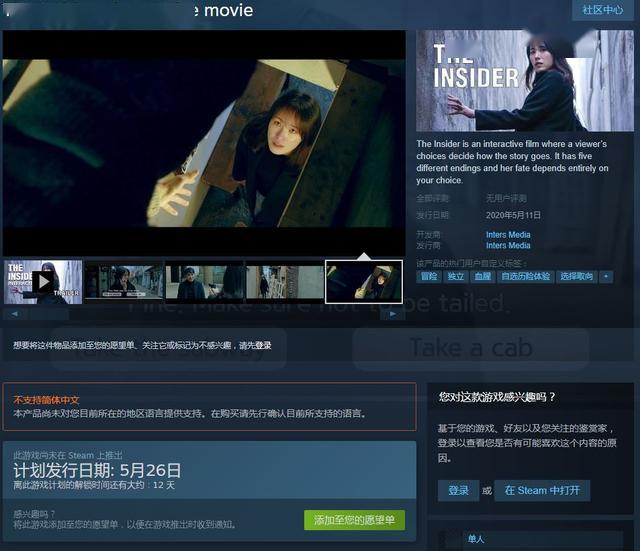
Task: Open the 冒险 tag
Action: pos(429,276)
